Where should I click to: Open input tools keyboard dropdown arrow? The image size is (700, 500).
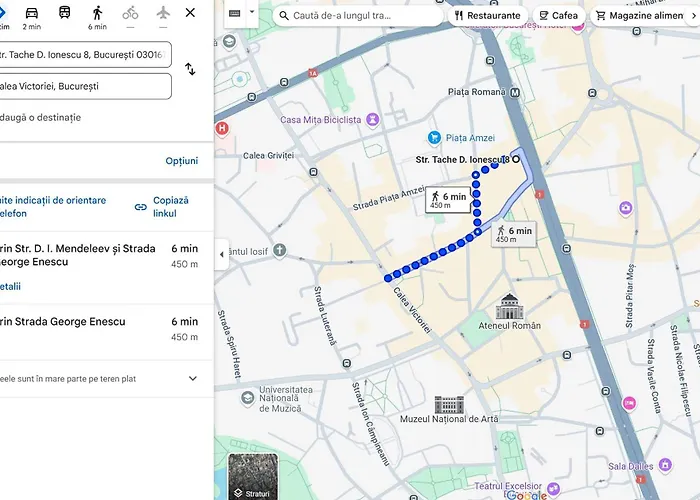pos(251,14)
